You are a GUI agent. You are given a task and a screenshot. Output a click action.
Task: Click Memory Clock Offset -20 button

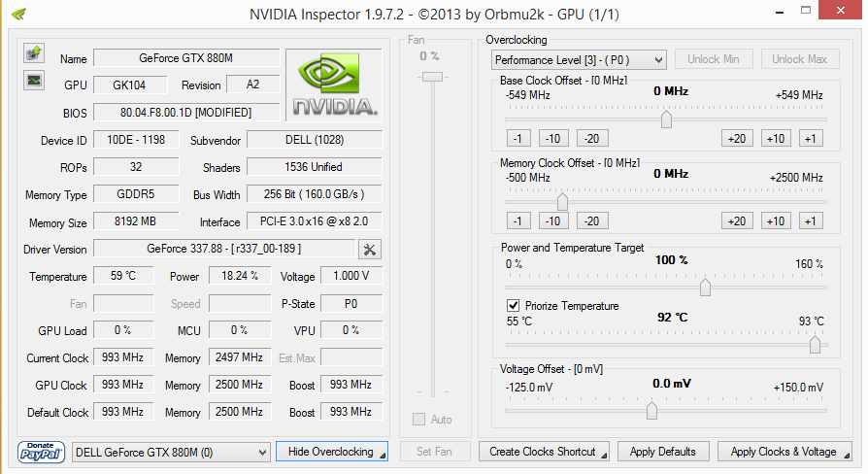click(592, 220)
